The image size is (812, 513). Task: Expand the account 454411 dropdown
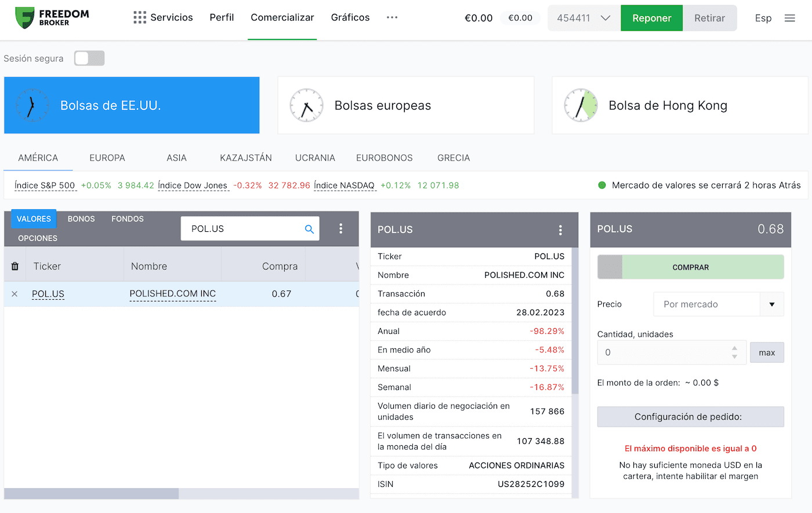pyautogui.click(x=583, y=18)
